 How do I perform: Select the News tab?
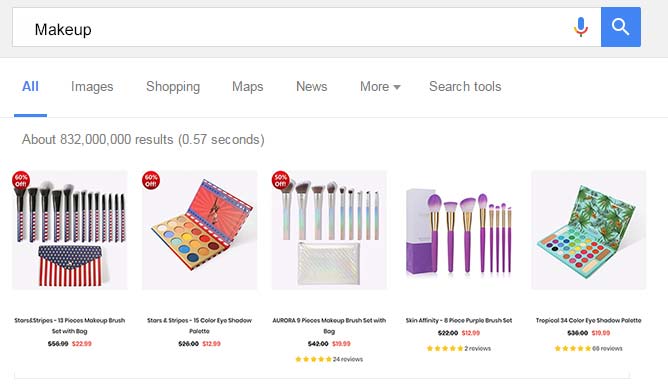point(311,86)
